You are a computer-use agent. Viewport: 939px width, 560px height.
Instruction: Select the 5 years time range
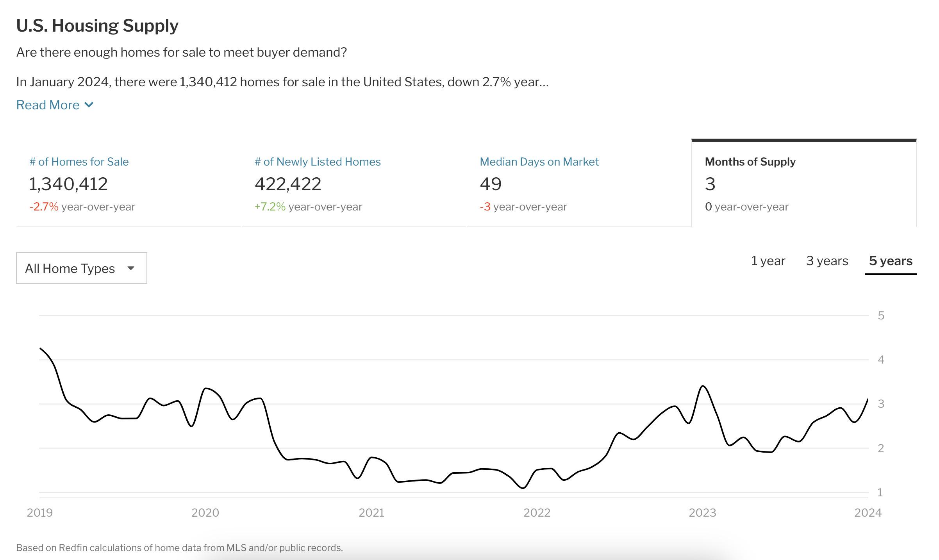[x=891, y=261]
